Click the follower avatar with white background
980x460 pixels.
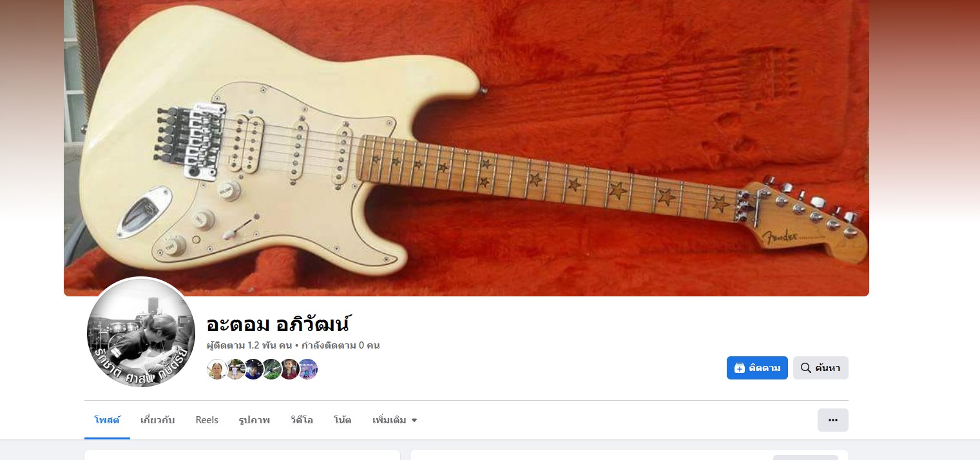pyautogui.click(x=217, y=369)
